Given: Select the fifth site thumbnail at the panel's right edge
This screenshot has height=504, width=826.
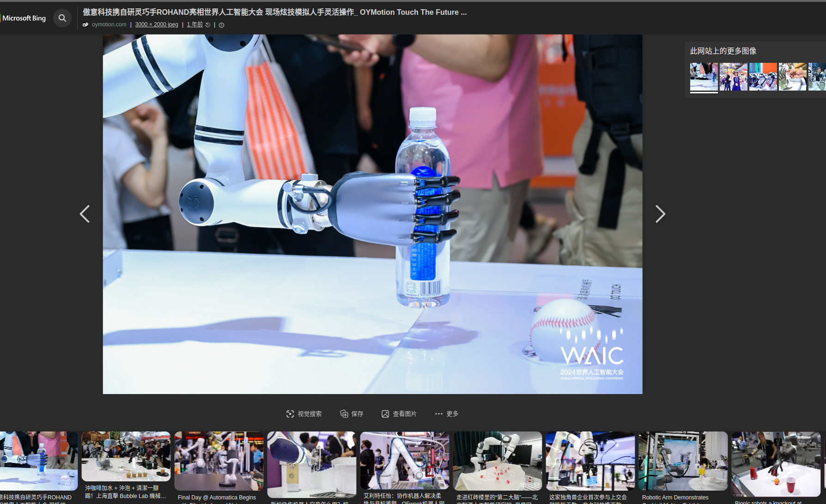Looking at the screenshot, I should 817,77.
